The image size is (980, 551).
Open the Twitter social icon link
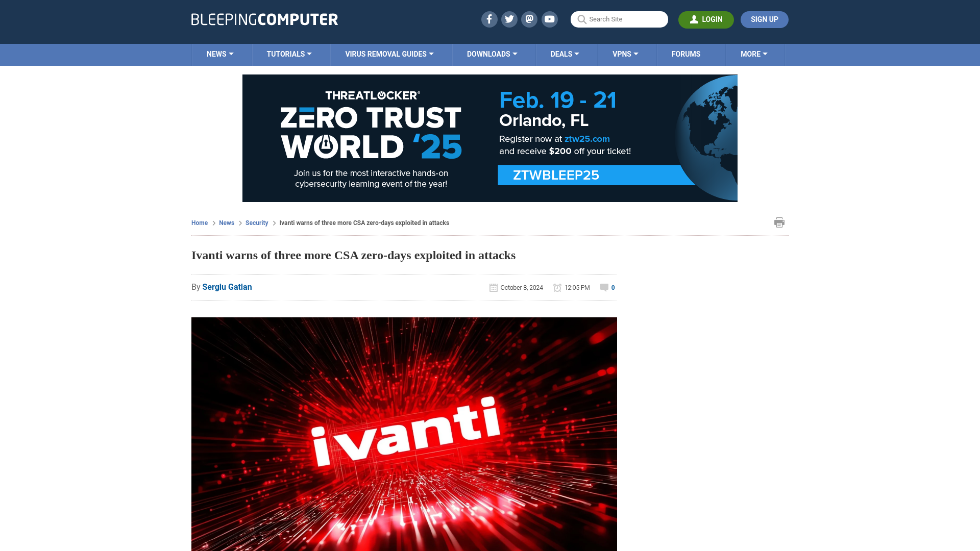pos(509,19)
